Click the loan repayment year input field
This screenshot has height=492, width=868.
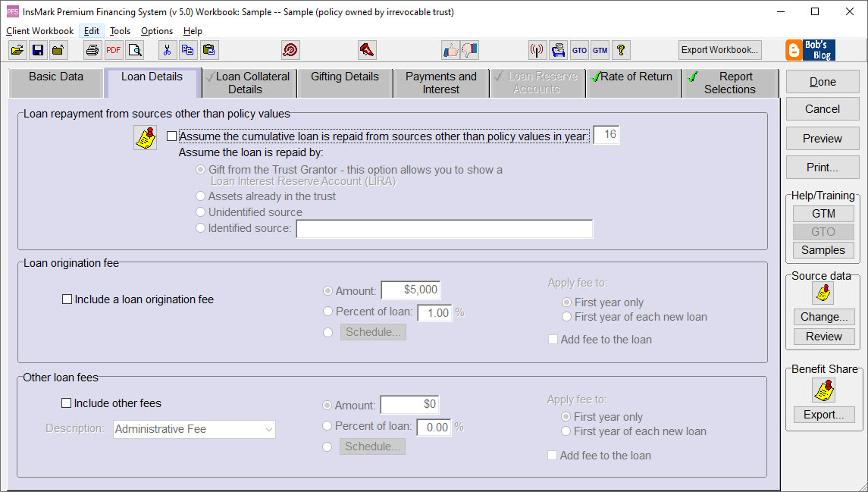click(606, 135)
